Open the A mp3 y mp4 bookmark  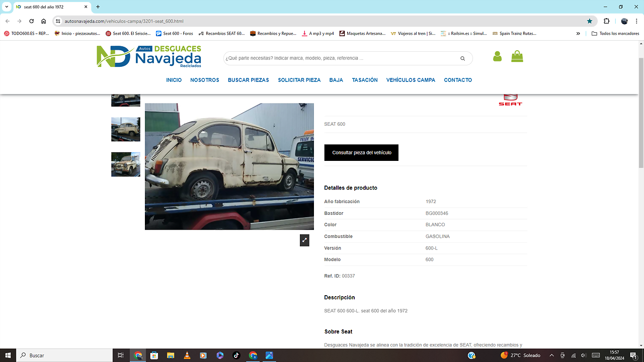(318, 34)
